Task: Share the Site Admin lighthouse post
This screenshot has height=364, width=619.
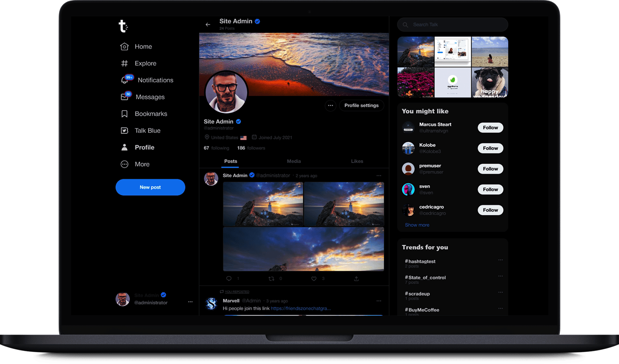Action: [356, 279]
